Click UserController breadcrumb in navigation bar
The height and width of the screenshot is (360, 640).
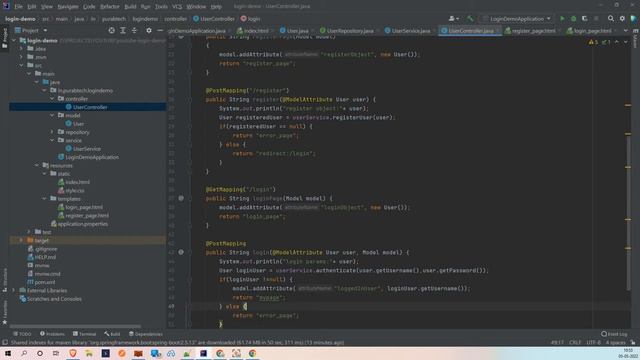pos(214,19)
